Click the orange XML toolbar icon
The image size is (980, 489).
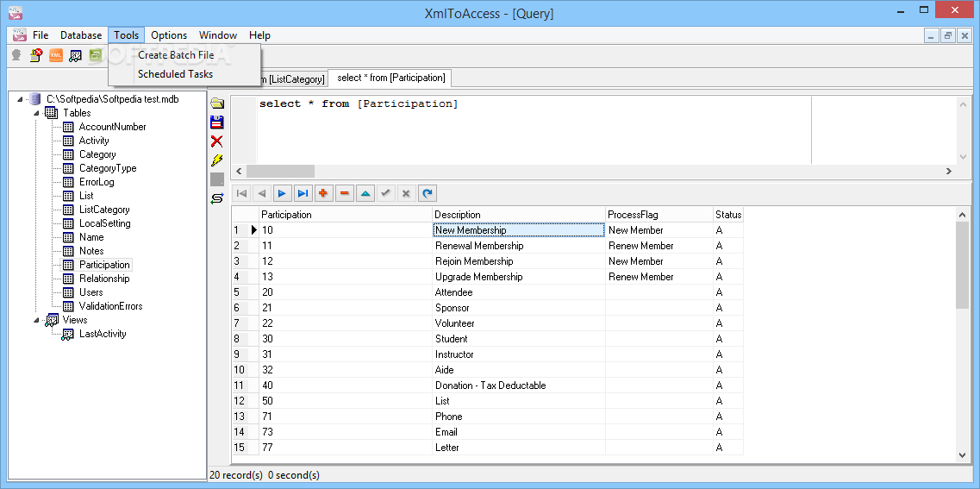56,55
